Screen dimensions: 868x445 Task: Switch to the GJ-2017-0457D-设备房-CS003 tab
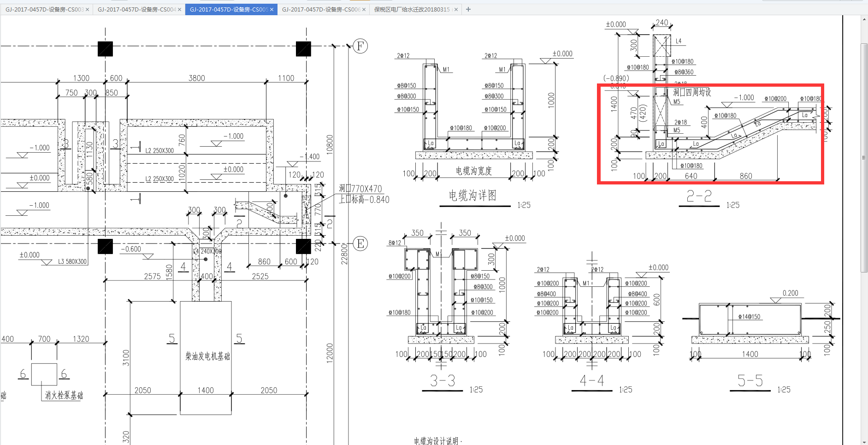[45, 9]
